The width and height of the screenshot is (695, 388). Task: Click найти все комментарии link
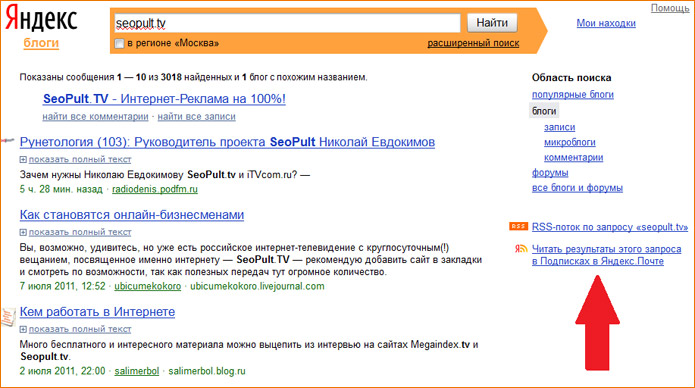(x=95, y=117)
